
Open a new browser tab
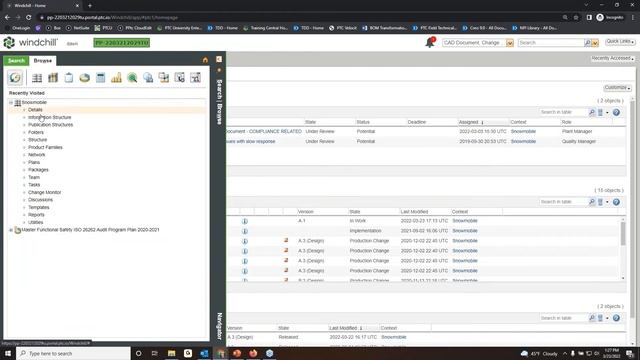pyautogui.click(x=90, y=6)
